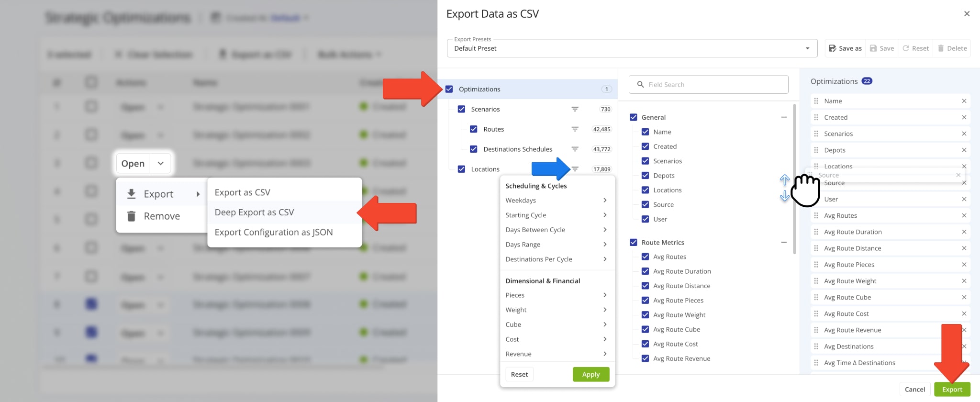Screen dimensions: 980x402
Task: Expand the Days Range filter option
Action: click(557, 245)
